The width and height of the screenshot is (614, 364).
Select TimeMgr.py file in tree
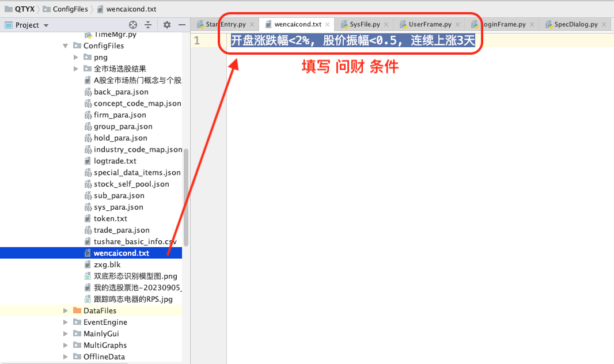pyautogui.click(x=115, y=35)
